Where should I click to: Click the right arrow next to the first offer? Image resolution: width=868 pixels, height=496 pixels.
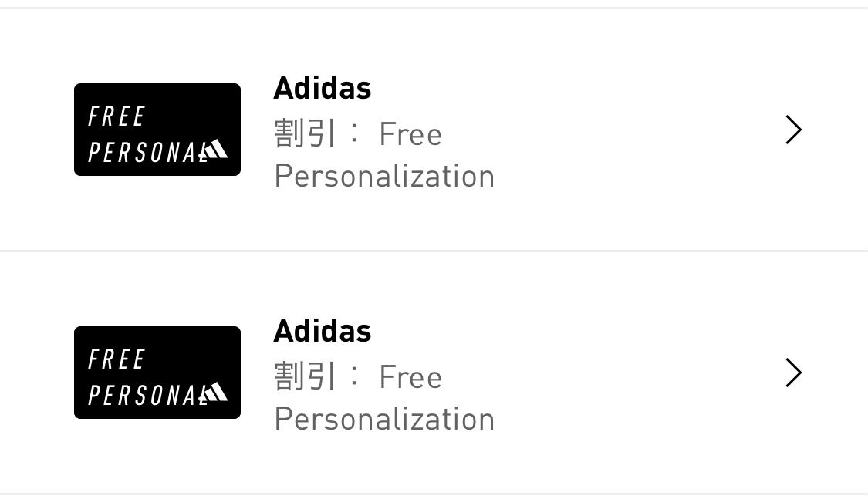(x=794, y=130)
